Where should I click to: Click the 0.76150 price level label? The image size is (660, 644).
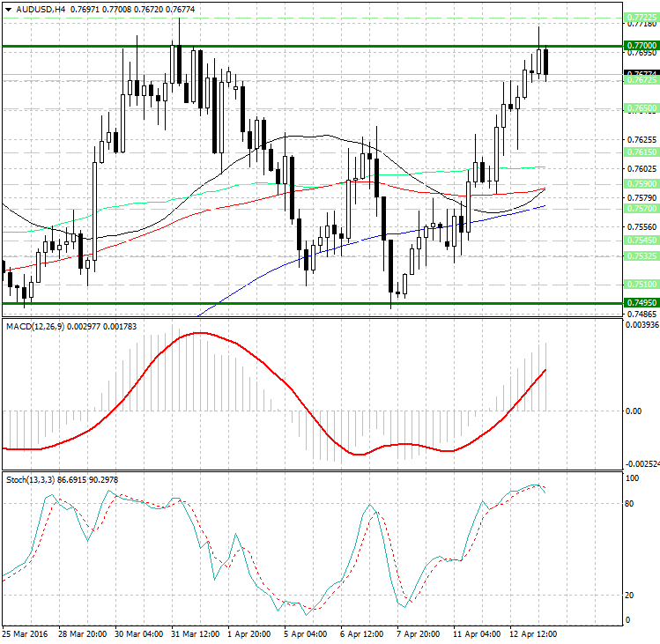(x=641, y=152)
